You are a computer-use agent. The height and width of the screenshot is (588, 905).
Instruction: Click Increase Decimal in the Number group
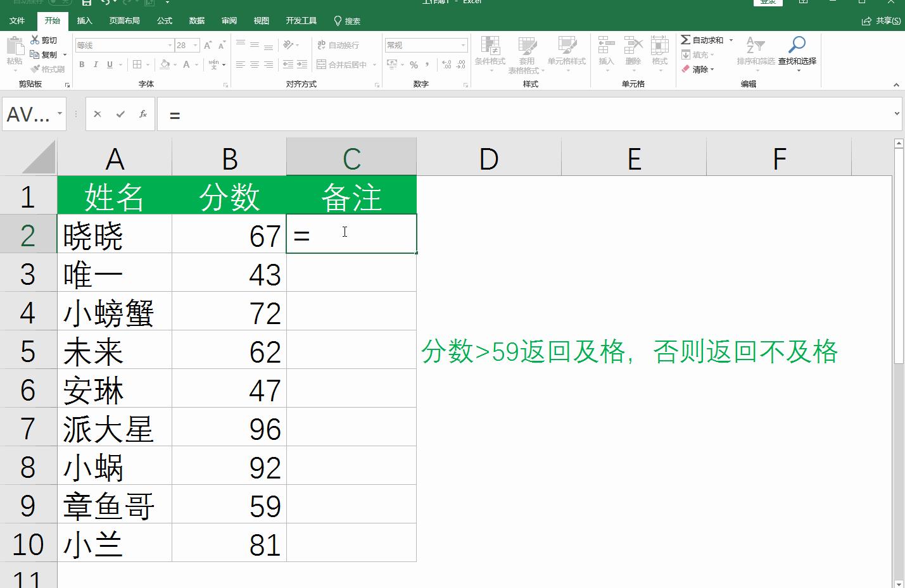pos(445,65)
